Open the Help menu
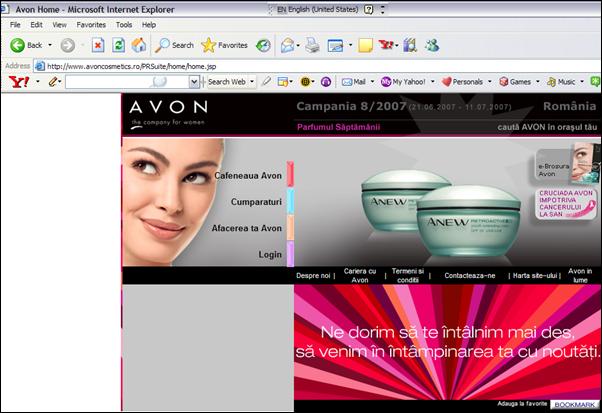The height and width of the screenshot is (413, 602). coord(149,25)
